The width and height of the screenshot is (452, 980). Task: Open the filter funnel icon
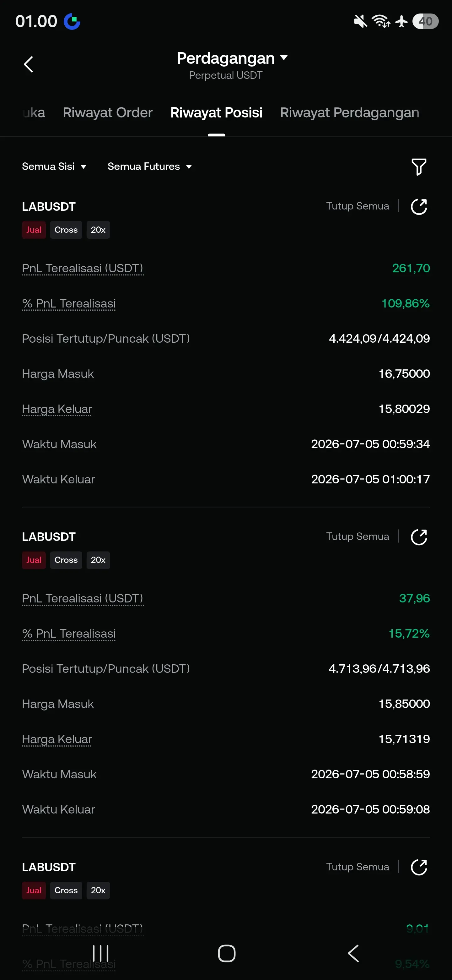pos(419,166)
